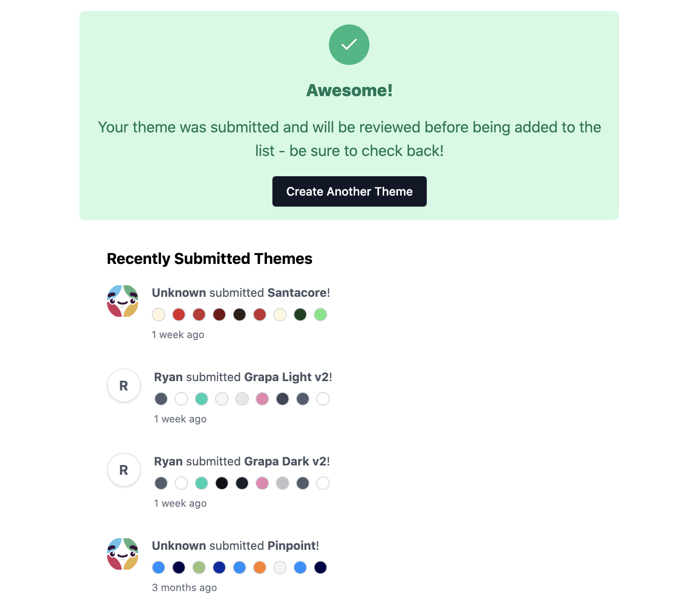Pick the pink swatch in Grapa Light v2
This screenshot has width=700, height=613.
point(262,399)
